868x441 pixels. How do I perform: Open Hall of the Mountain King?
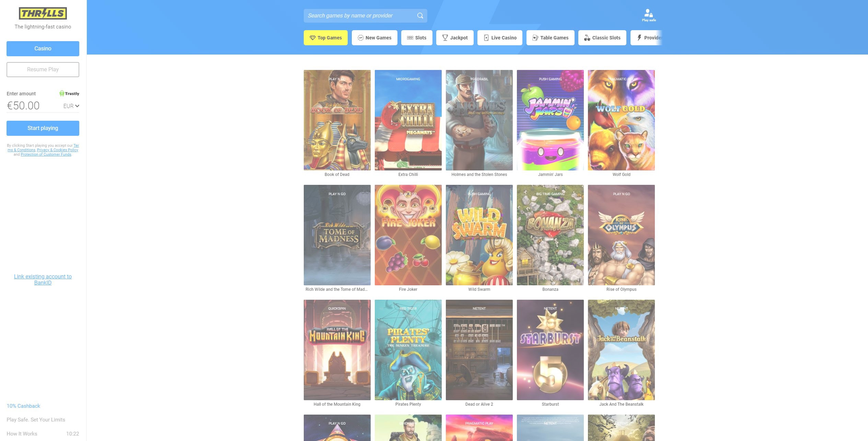[x=337, y=350]
